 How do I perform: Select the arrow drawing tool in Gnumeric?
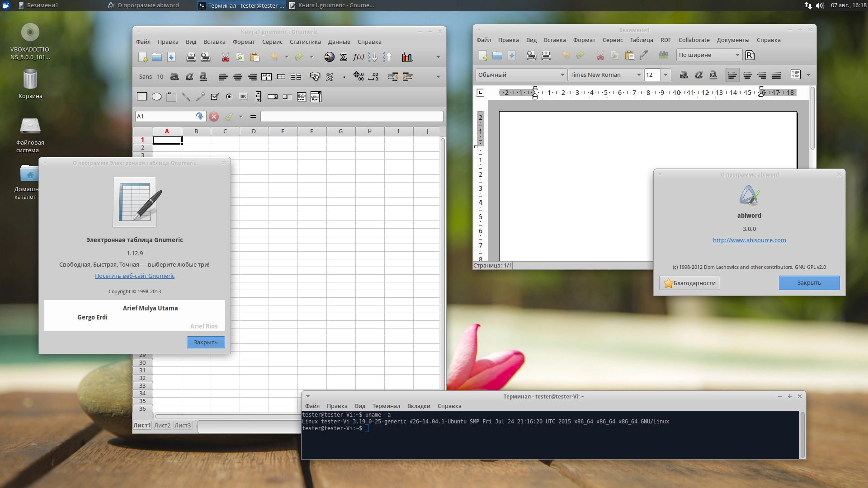200,96
